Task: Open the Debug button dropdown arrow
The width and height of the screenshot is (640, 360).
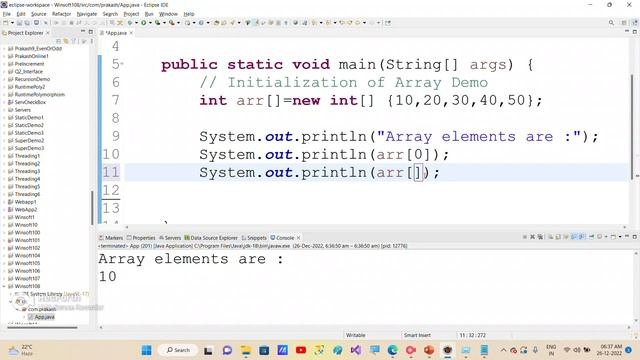Action: (x=136, y=23)
